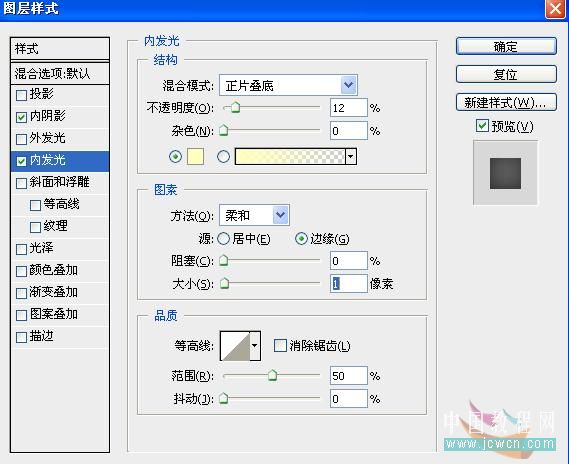This screenshot has height=464, width=569.
Task: Click the 抖动 jitter value field
Action: 349,399
